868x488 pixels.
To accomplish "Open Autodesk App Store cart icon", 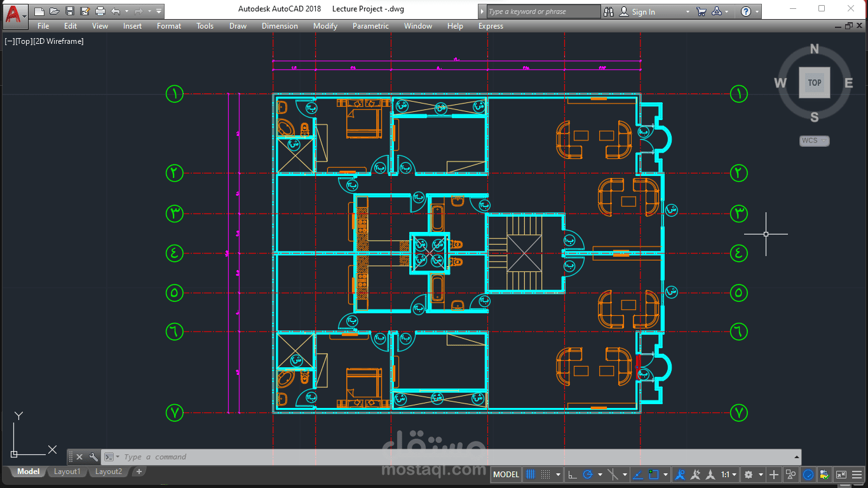I will click(x=701, y=11).
